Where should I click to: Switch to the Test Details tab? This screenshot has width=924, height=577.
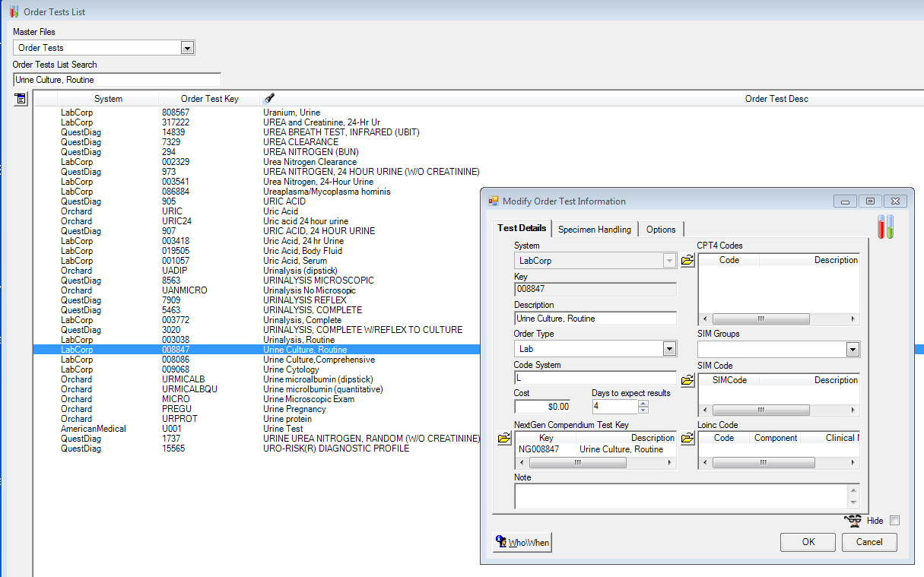(522, 229)
